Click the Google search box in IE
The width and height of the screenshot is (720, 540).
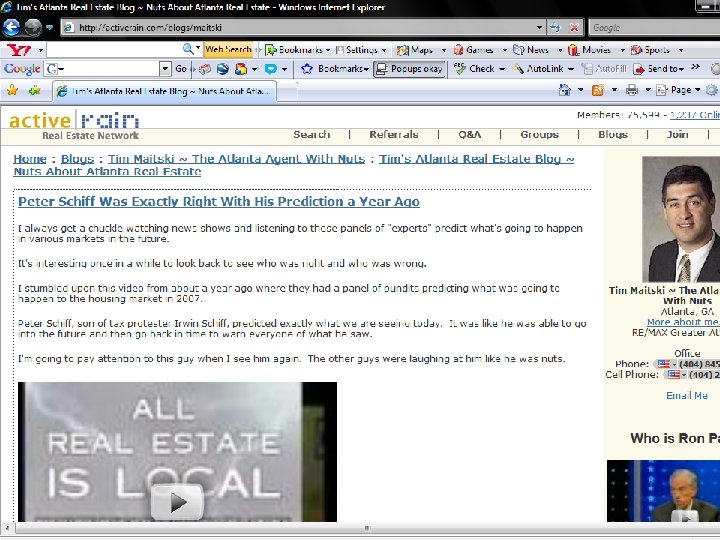(x=654, y=28)
